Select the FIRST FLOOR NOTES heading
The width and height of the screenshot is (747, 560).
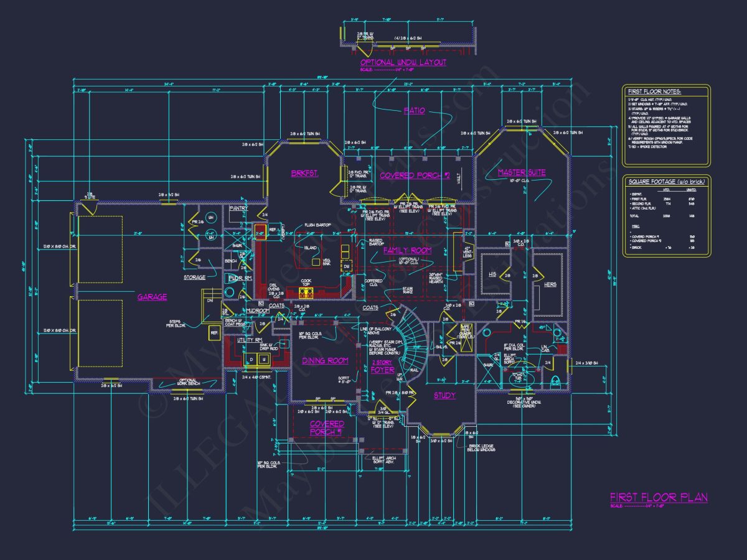coord(654,91)
